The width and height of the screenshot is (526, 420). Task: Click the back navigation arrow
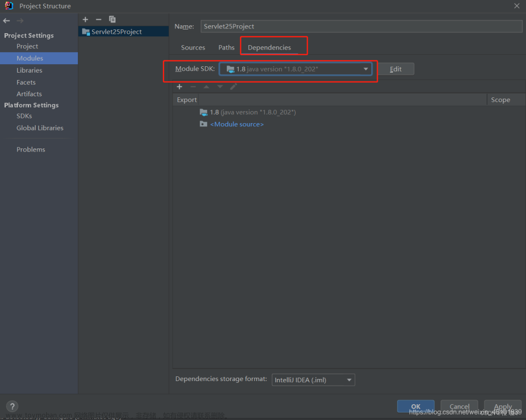(x=6, y=21)
